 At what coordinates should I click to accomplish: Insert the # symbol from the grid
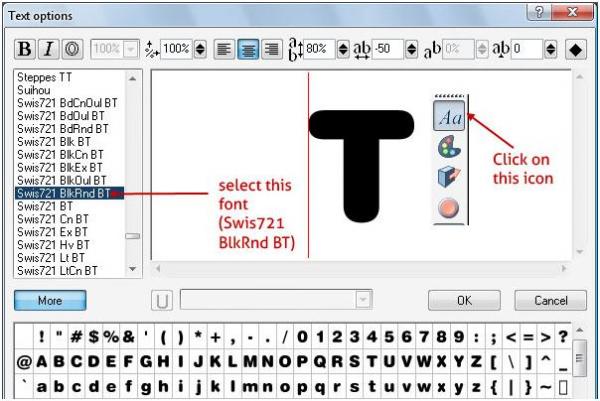76,337
